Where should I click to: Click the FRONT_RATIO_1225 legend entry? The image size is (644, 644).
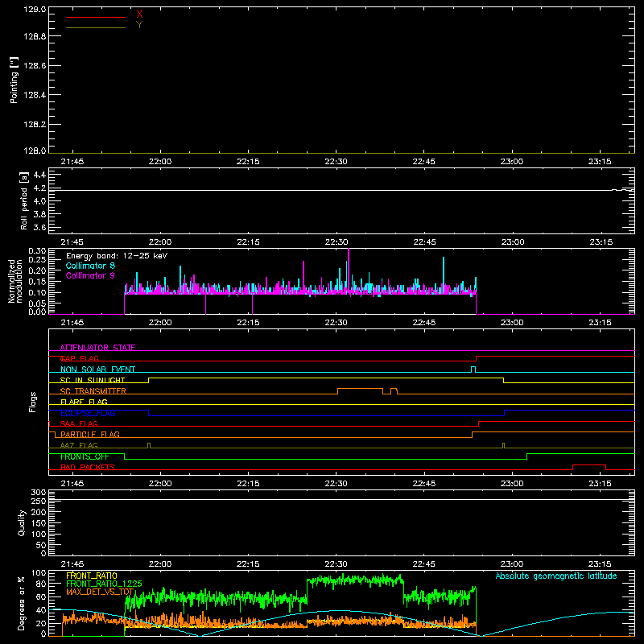[x=104, y=584]
